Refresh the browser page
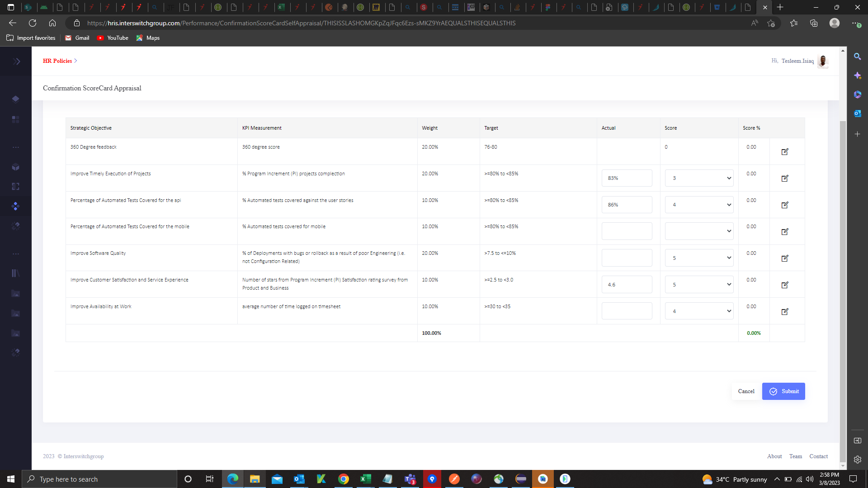The height and width of the screenshot is (488, 868). 33,23
